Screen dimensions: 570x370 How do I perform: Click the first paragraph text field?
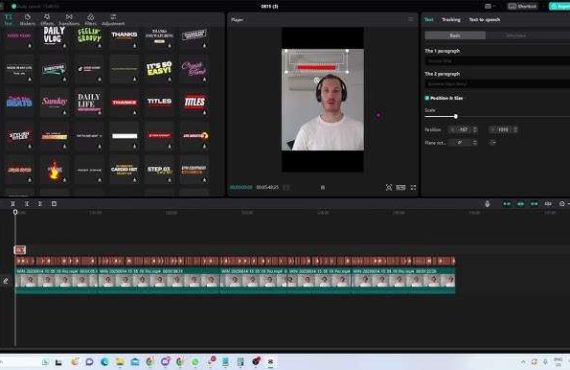click(x=497, y=61)
